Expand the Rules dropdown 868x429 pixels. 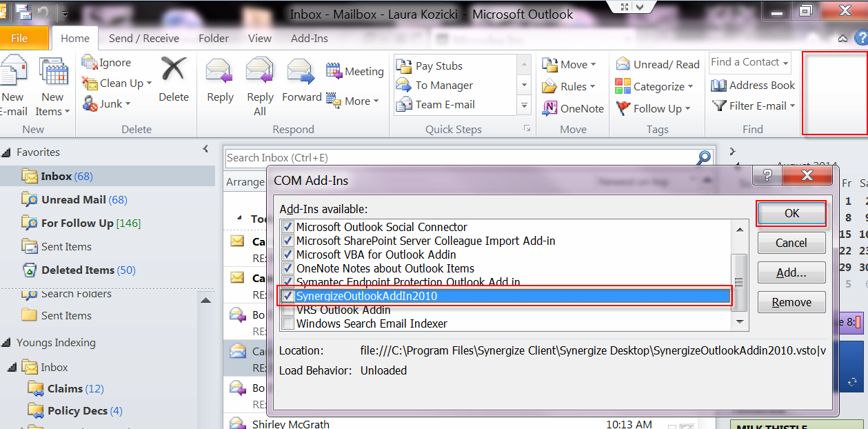(593, 87)
